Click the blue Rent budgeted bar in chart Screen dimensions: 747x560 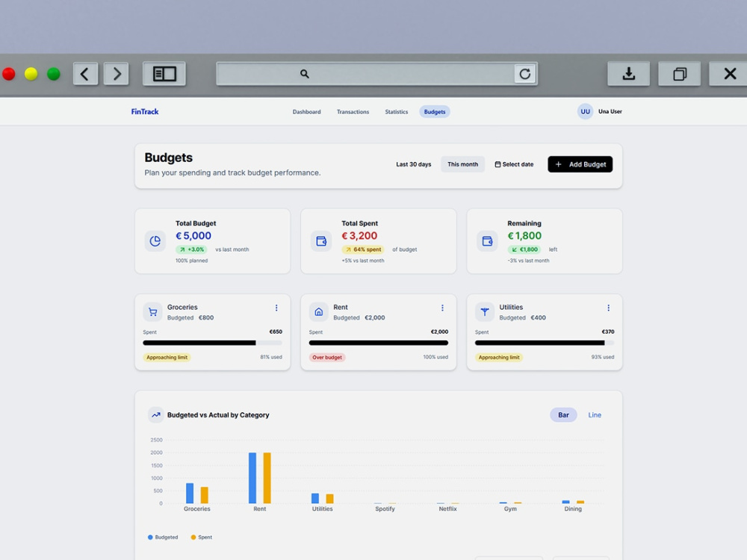pos(252,478)
